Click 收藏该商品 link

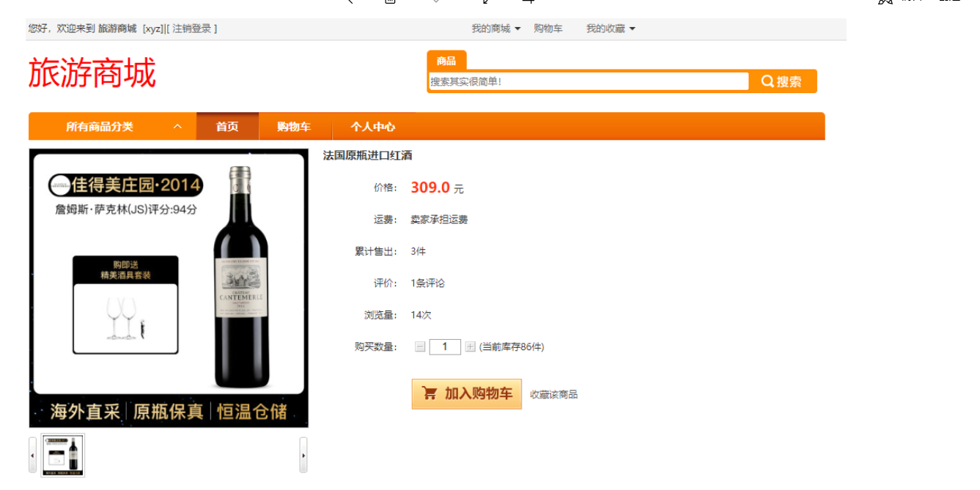pos(553,394)
